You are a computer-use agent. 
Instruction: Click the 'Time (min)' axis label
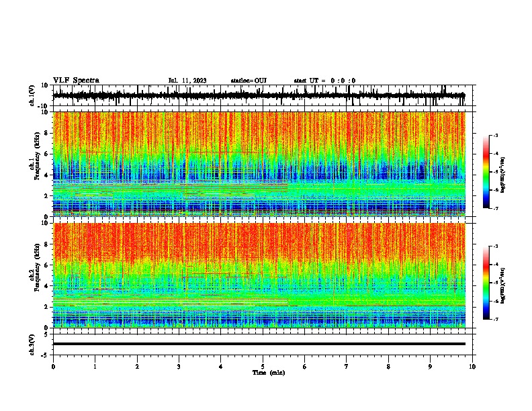(x=269, y=373)
